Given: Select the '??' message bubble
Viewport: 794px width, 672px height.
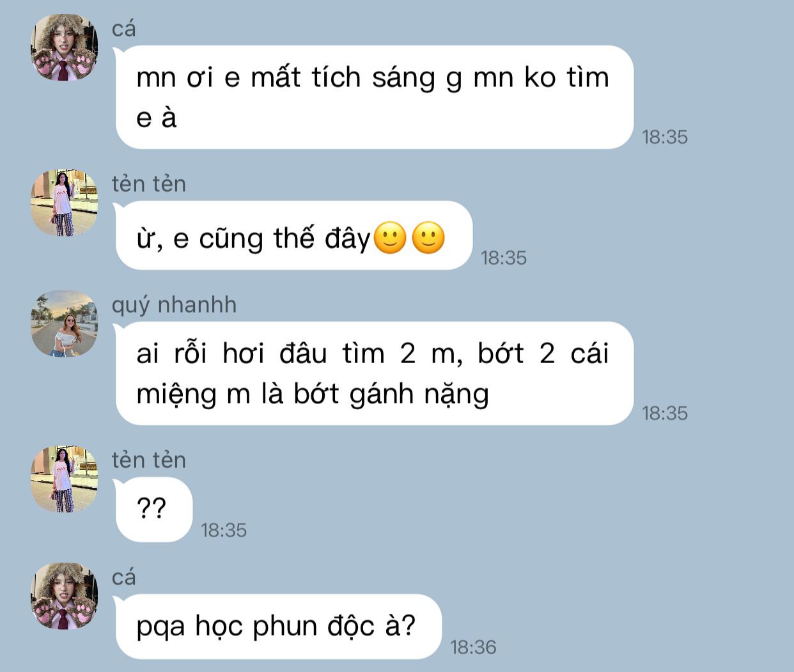Looking at the screenshot, I should coord(153,510).
